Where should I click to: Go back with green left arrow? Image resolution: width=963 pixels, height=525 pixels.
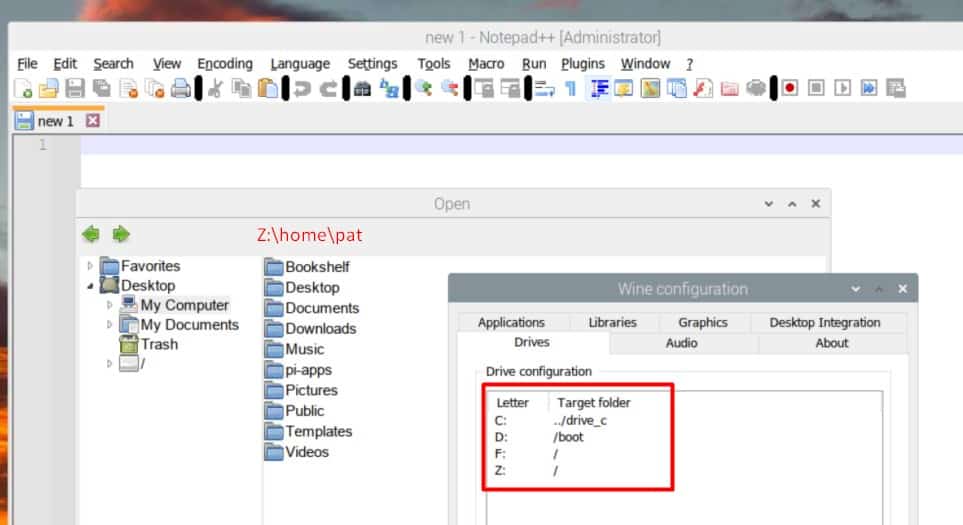91,234
